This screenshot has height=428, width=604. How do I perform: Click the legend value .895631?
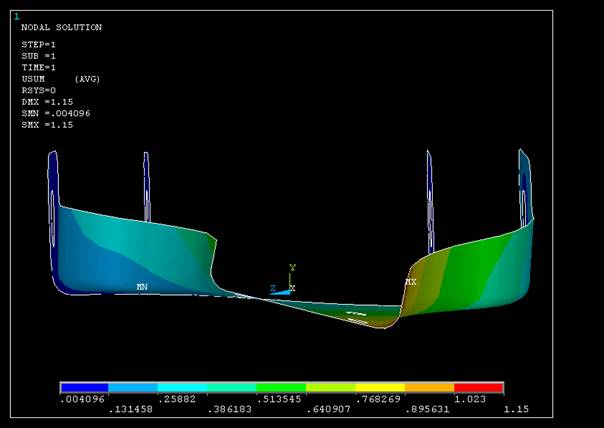[x=427, y=409]
